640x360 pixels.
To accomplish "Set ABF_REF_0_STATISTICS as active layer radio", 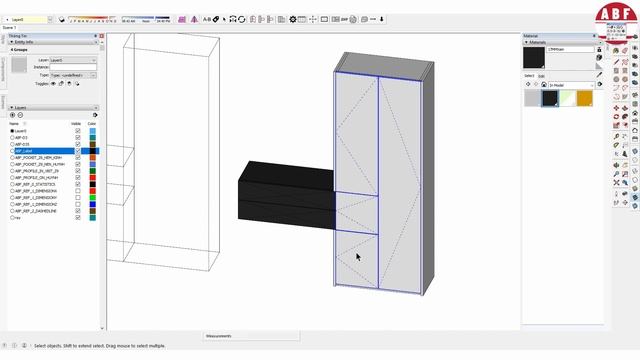I will (x=12, y=184).
